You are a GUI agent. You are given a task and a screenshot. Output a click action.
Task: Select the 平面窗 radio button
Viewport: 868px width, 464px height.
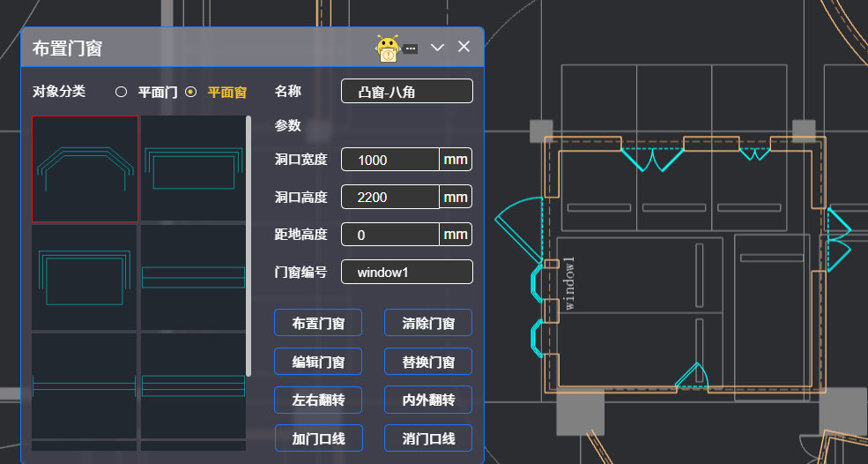(x=191, y=92)
